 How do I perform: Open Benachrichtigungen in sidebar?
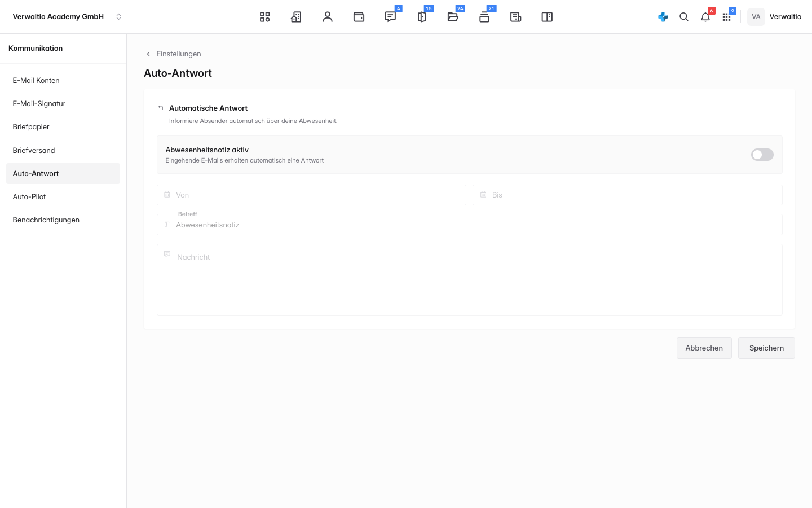63,220
